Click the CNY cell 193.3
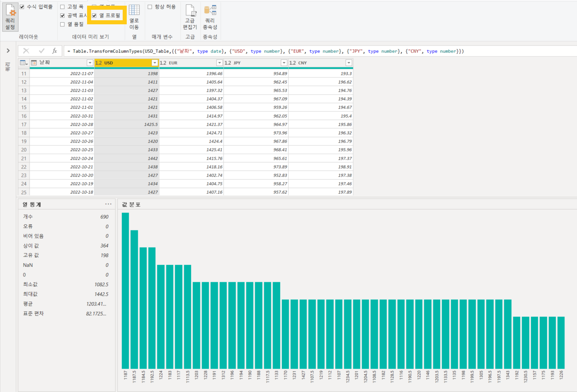577x392 pixels. [x=321, y=73]
